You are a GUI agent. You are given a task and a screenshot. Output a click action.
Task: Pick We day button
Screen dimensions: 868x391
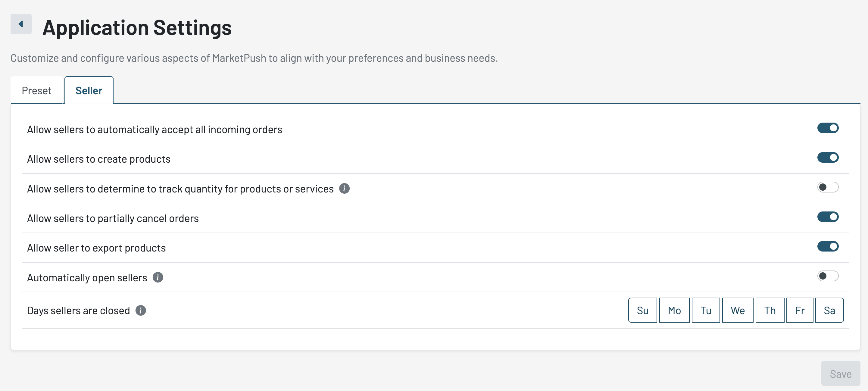click(737, 310)
